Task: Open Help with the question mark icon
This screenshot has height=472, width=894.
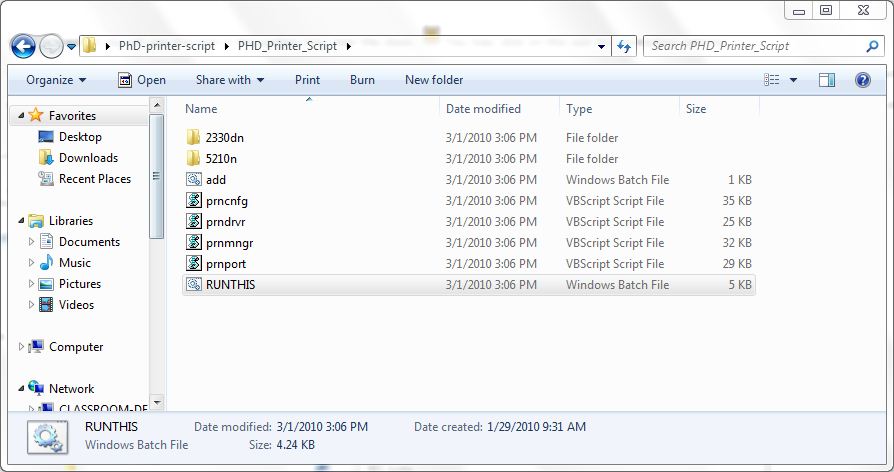Action: [x=863, y=80]
